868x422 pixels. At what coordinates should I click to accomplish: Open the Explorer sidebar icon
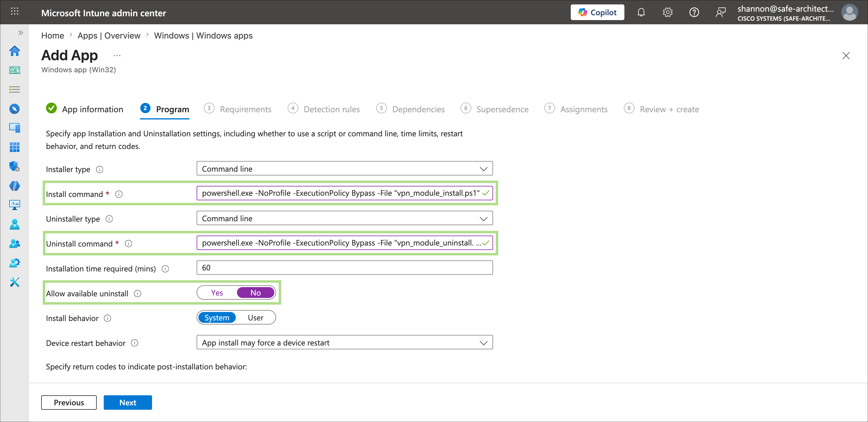click(14, 109)
